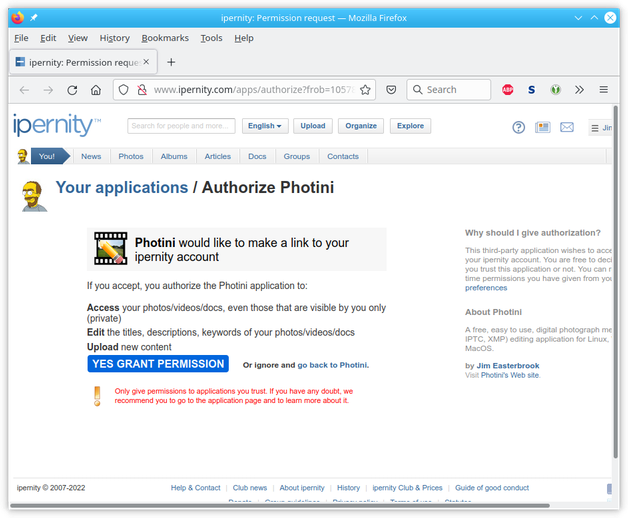Viewport: 628px width, 518px height.
Task: Click the Firefox window pin icon
Action: 34,18
